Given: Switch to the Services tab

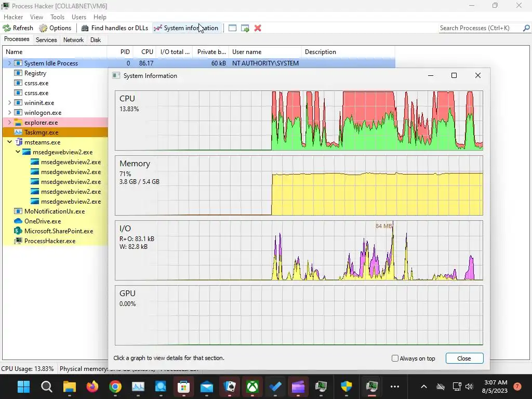Looking at the screenshot, I should (x=46, y=40).
